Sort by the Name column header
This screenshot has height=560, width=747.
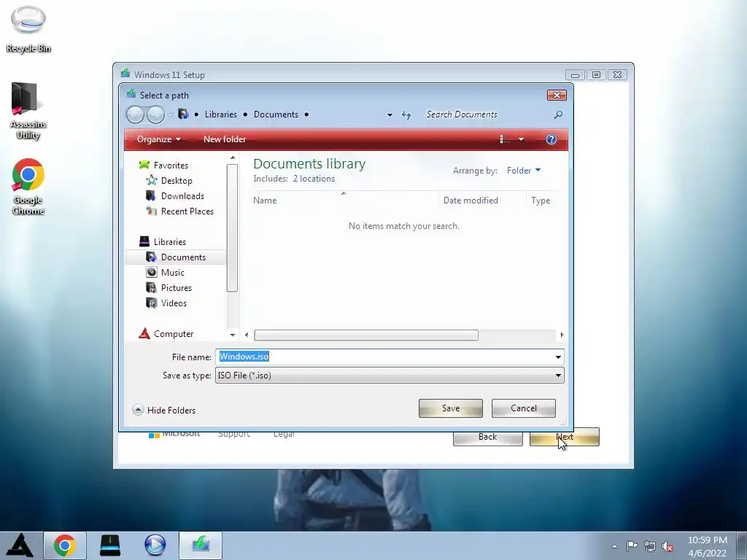[345, 201]
